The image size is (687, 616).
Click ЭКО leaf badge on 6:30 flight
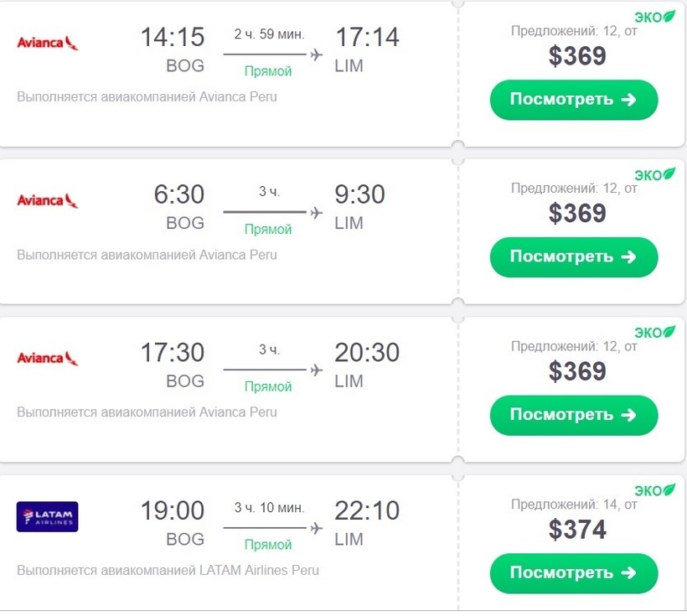tap(655, 175)
